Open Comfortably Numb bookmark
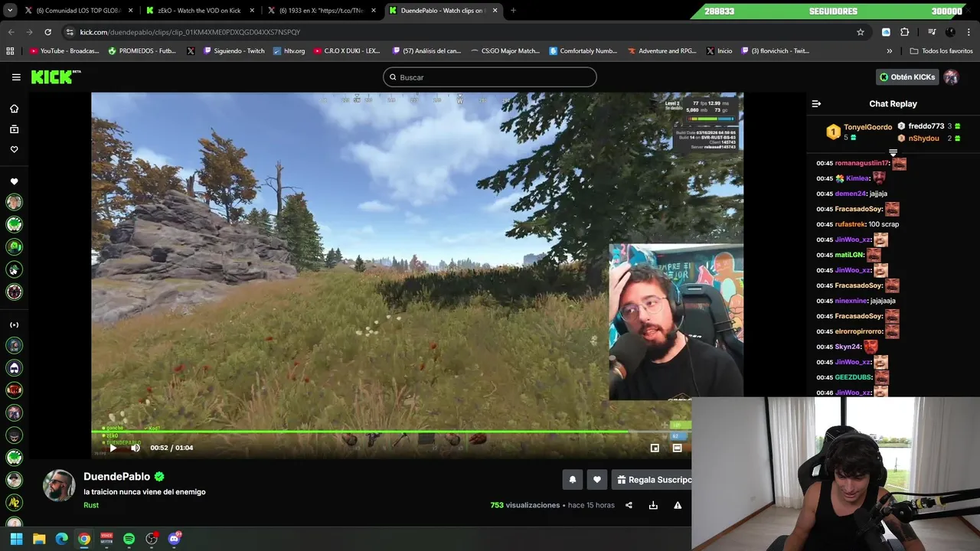The width and height of the screenshot is (980, 551). coord(583,51)
